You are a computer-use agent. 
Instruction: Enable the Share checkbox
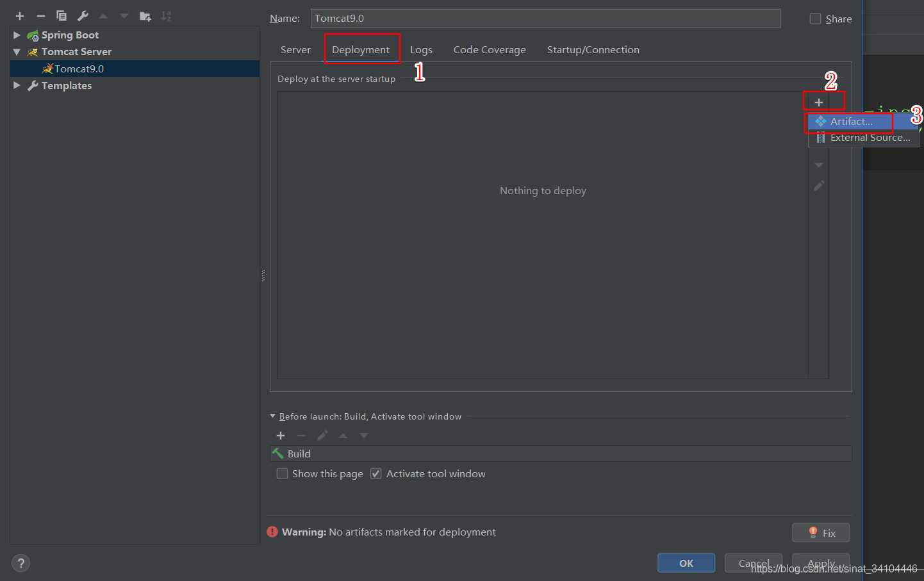(x=815, y=19)
